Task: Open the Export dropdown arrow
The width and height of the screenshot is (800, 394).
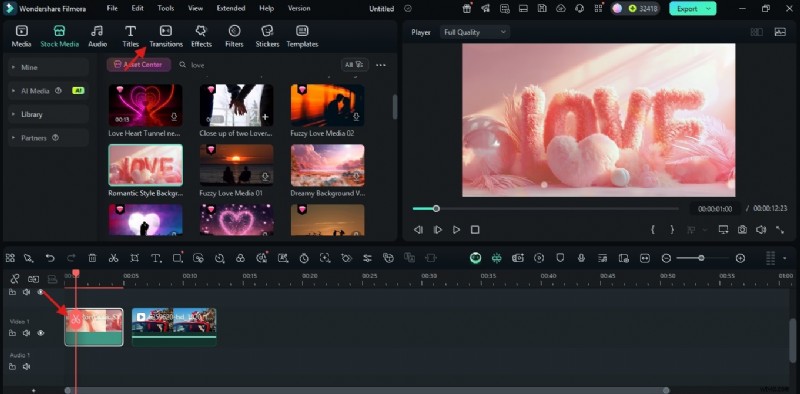Action: (x=709, y=9)
